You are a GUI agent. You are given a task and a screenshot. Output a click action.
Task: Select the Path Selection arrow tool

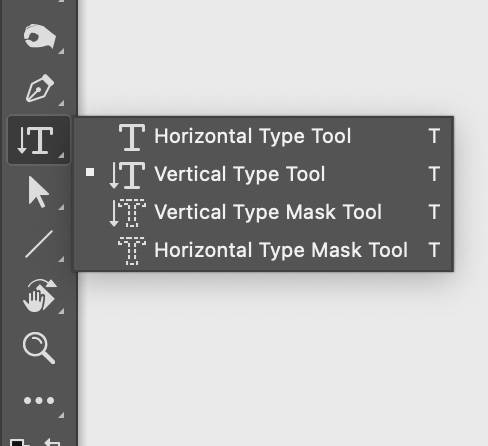pos(39,192)
